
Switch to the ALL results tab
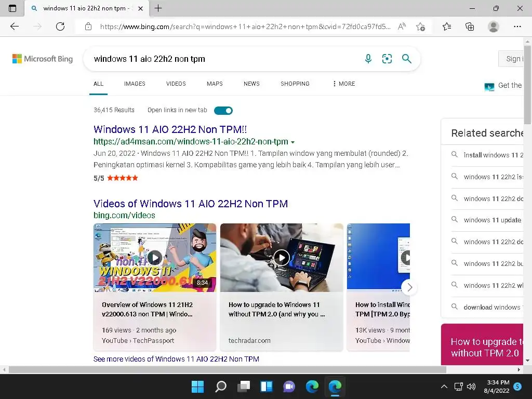pyautogui.click(x=98, y=84)
